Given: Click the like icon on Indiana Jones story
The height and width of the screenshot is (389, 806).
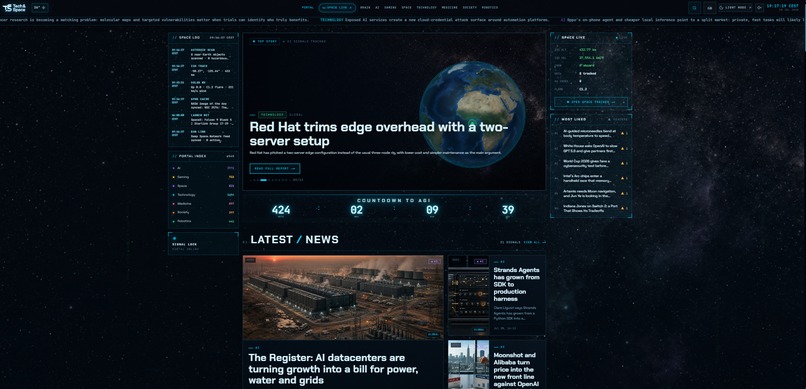Looking at the screenshot, I should [623, 208].
